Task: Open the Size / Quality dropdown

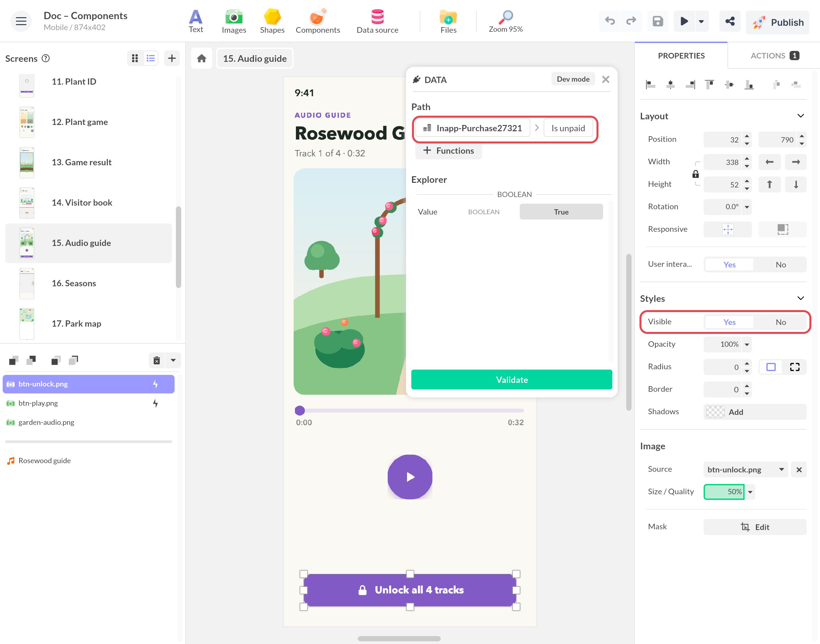Action: pyautogui.click(x=750, y=492)
